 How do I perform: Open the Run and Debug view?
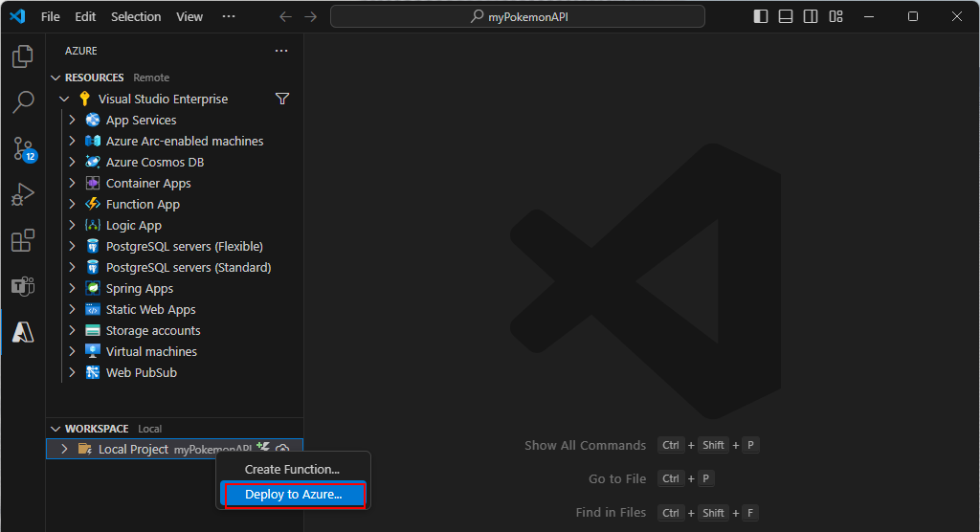click(x=23, y=194)
